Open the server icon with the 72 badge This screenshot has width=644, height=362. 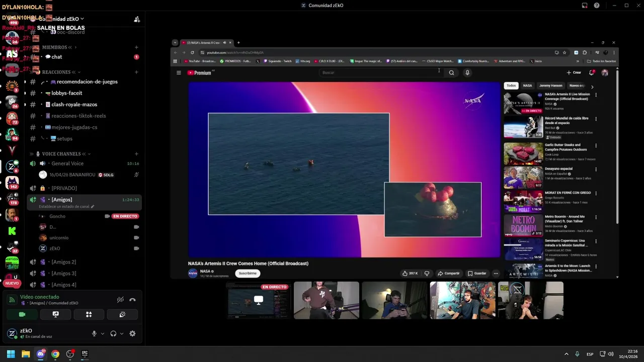pyautogui.click(x=12, y=118)
